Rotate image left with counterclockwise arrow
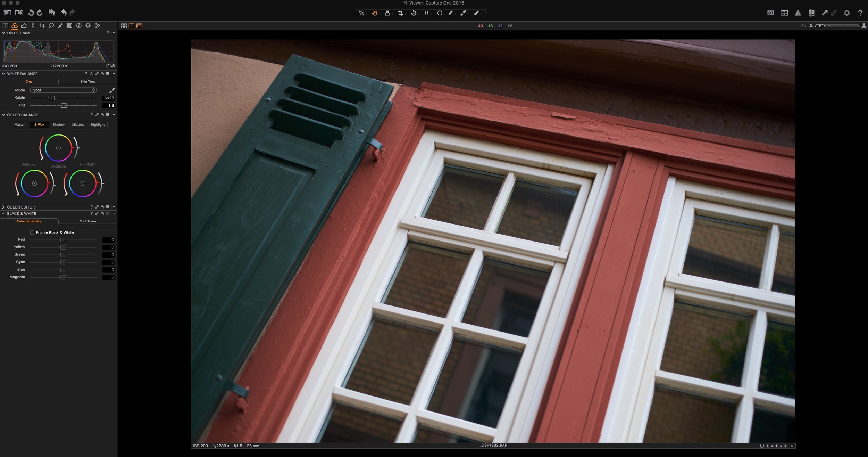This screenshot has height=457, width=868. 31,13
